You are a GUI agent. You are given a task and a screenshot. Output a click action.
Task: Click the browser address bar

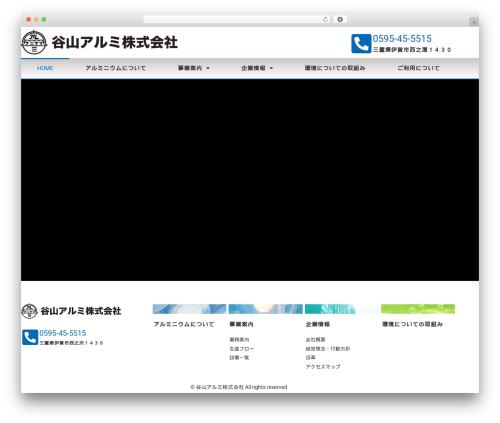pyautogui.click(x=237, y=19)
